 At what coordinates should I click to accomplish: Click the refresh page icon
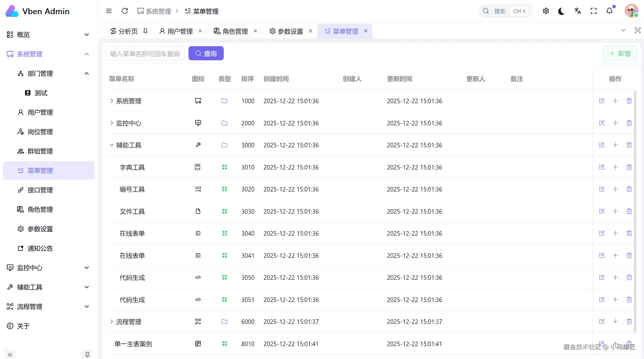pos(125,11)
